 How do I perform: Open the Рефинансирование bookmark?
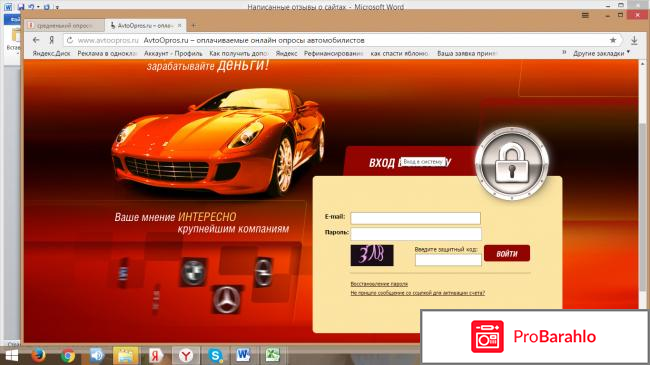(x=333, y=54)
